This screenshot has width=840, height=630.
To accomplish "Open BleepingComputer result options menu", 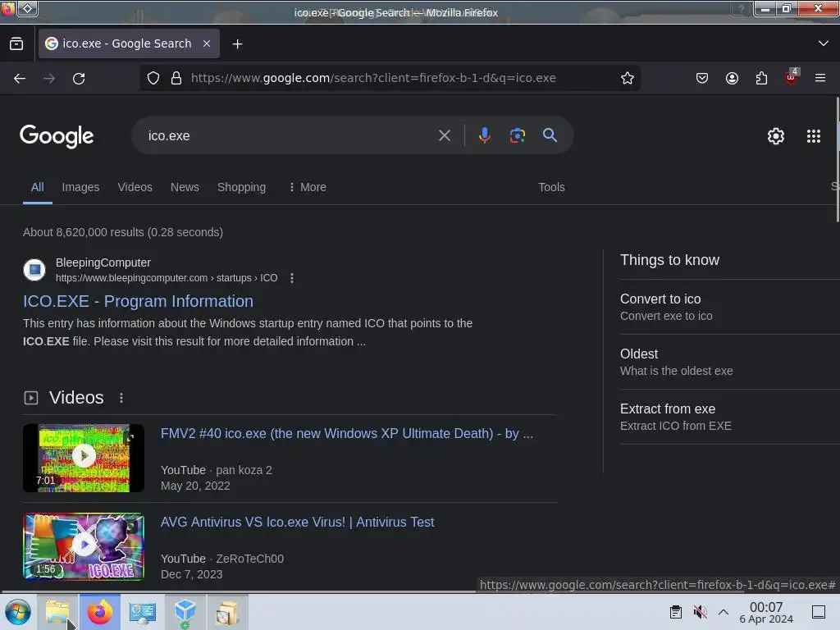I will (292, 278).
